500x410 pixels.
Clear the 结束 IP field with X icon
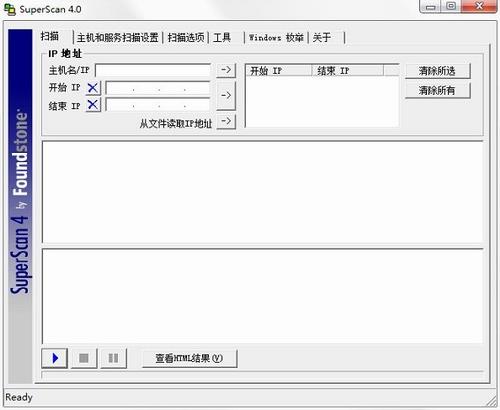click(93, 105)
